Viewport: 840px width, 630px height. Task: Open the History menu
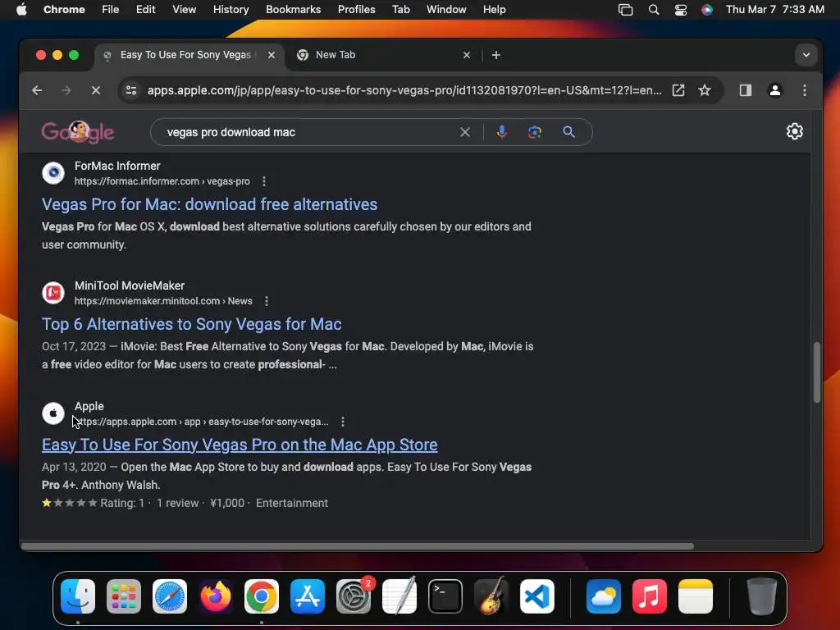pyautogui.click(x=231, y=9)
